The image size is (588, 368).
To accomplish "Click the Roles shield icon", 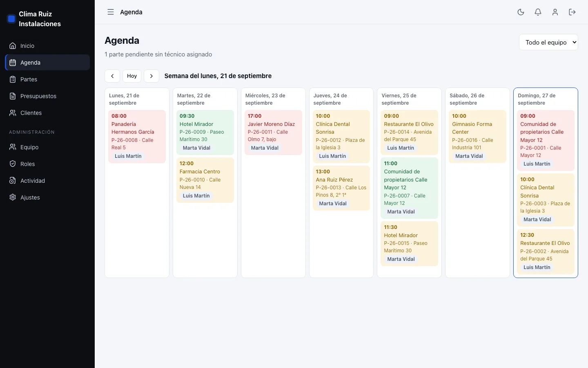I will coord(13,164).
